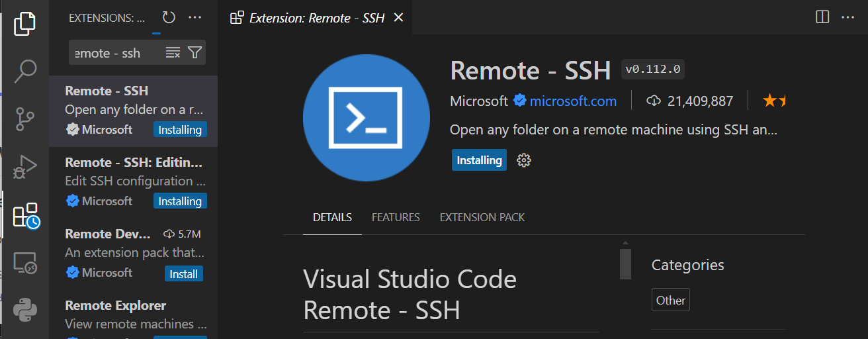Click the Other category tag
This screenshot has height=339, width=868.
[x=671, y=300]
